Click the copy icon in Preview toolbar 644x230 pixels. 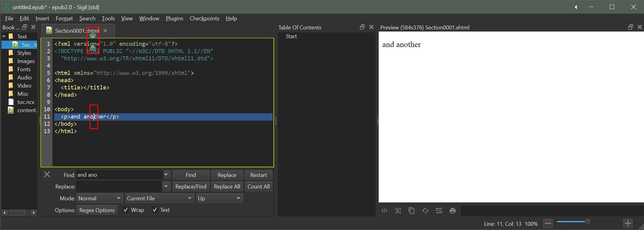411,211
